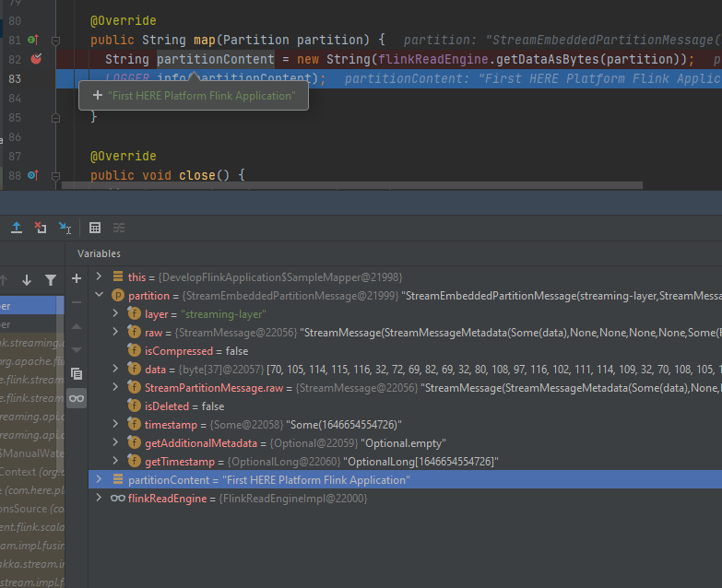
Task: Click the frames filter funnel icon
Action: (51, 279)
